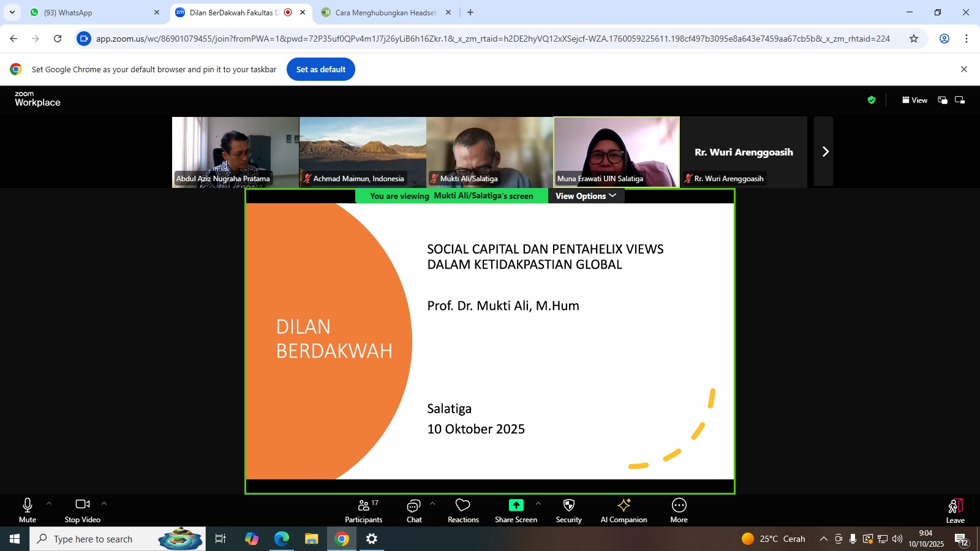This screenshot has width=980, height=551.
Task: Click the green encryption shield icon
Action: tap(871, 100)
